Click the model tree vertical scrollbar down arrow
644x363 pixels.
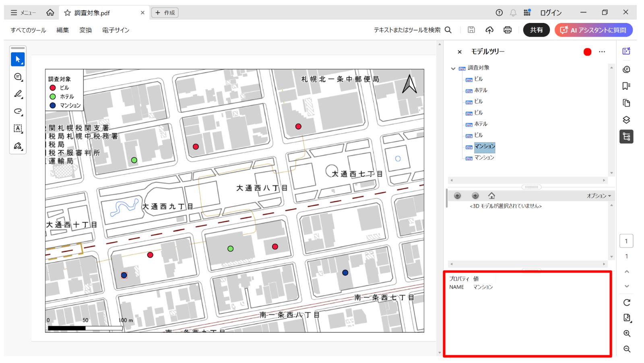click(x=612, y=173)
